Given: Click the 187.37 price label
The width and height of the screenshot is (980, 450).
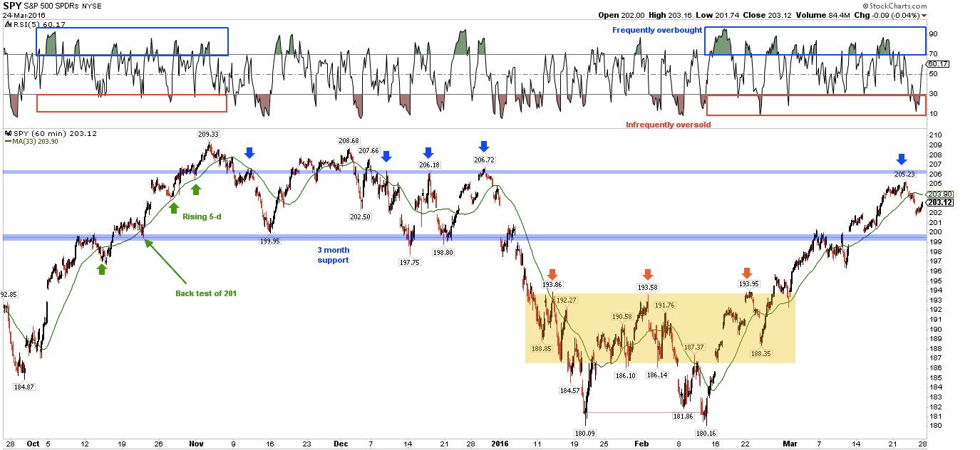Looking at the screenshot, I should point(694,347).
